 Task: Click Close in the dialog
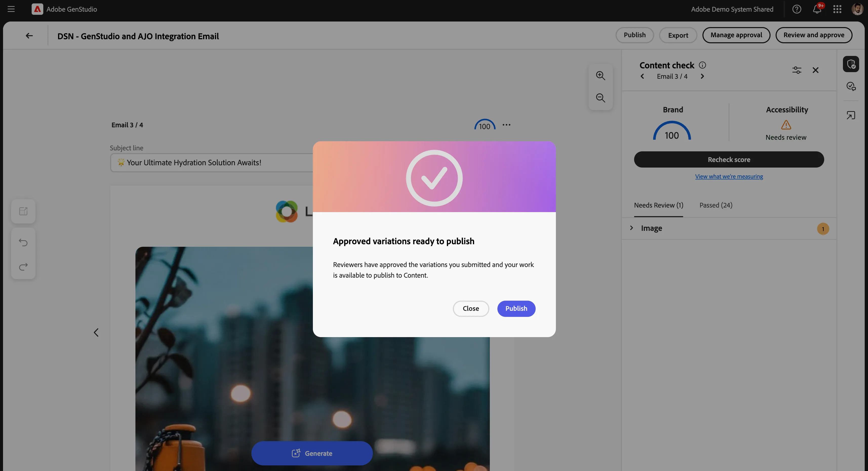pos(471,309)
